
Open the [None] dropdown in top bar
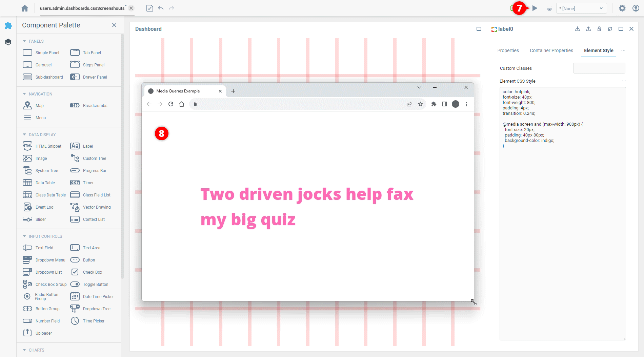tap(581, 8)
